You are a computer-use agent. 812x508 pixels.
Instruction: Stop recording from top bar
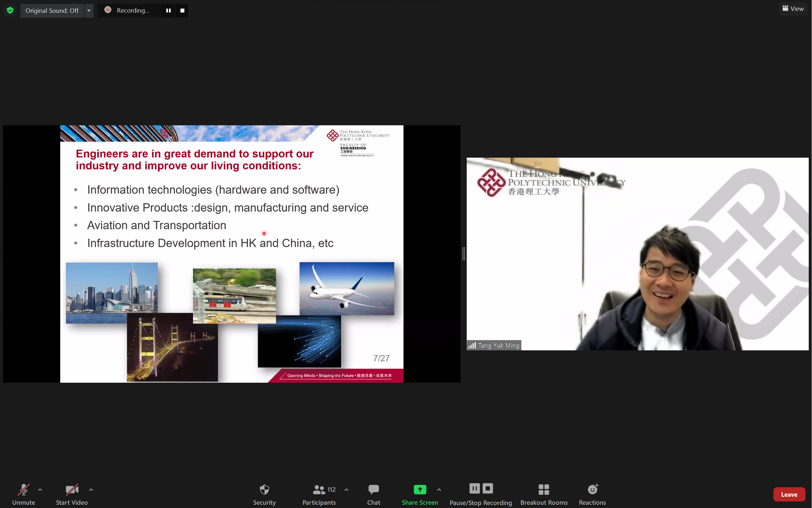coord(182,10)
